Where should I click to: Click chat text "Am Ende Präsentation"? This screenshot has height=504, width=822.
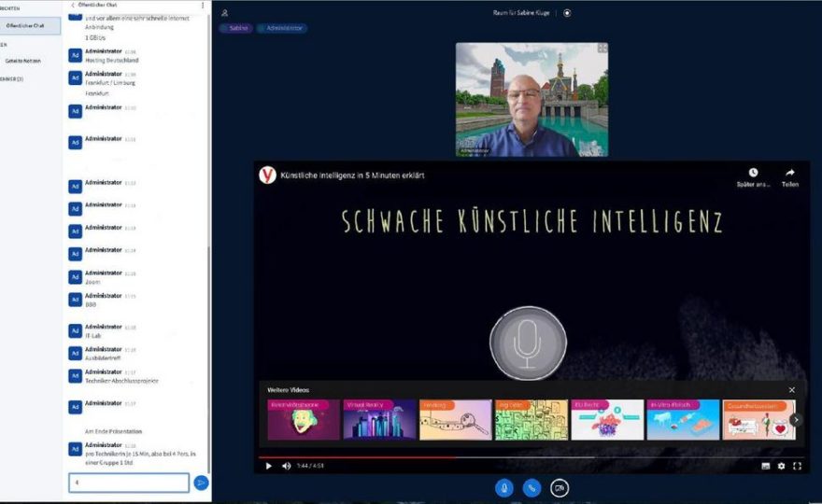click(113, 432)
